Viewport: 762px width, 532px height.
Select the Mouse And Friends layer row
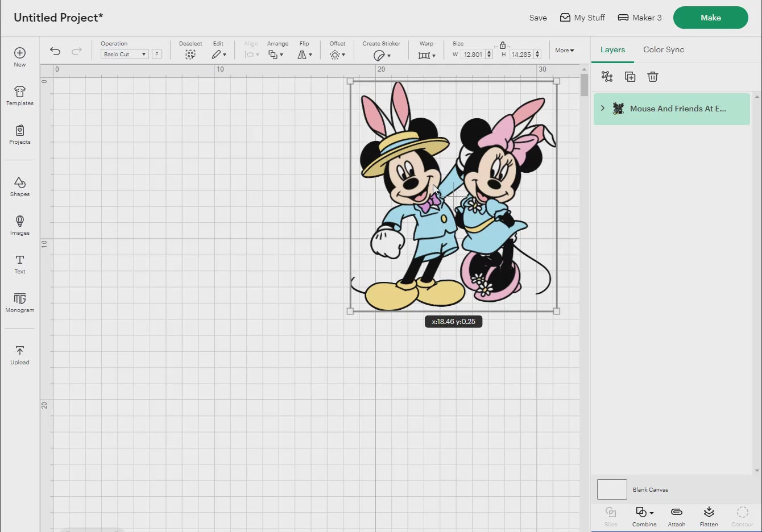click(x=672, y=109)
